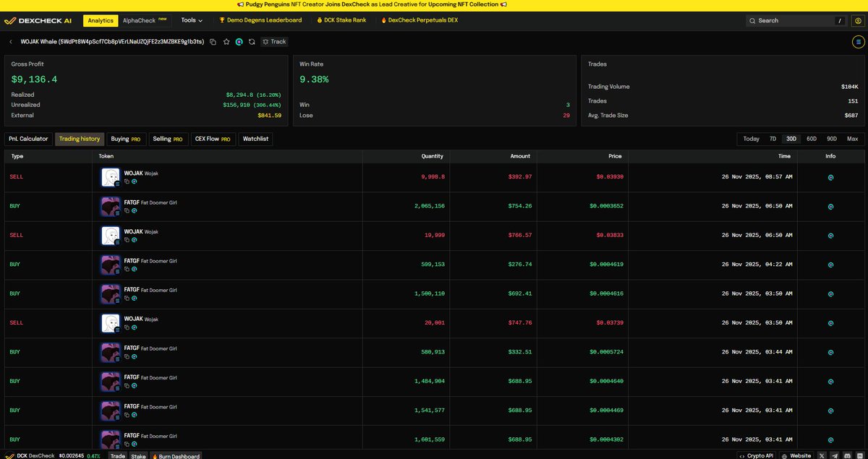Star the WOJAK Whale wallet as favorite
The height and width of the screenshot is (459, 868).
pos(226,42)
